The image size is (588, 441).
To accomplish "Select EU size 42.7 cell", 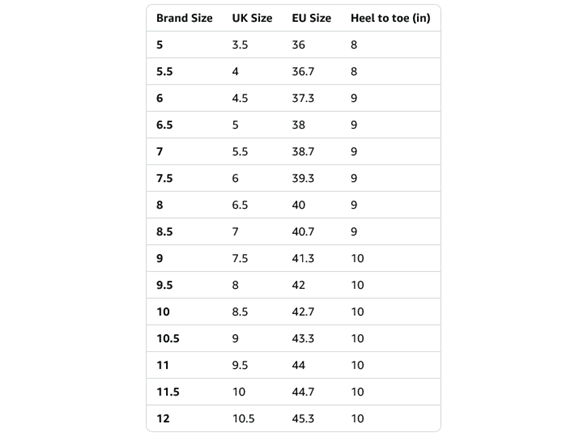I will point(303,312).
